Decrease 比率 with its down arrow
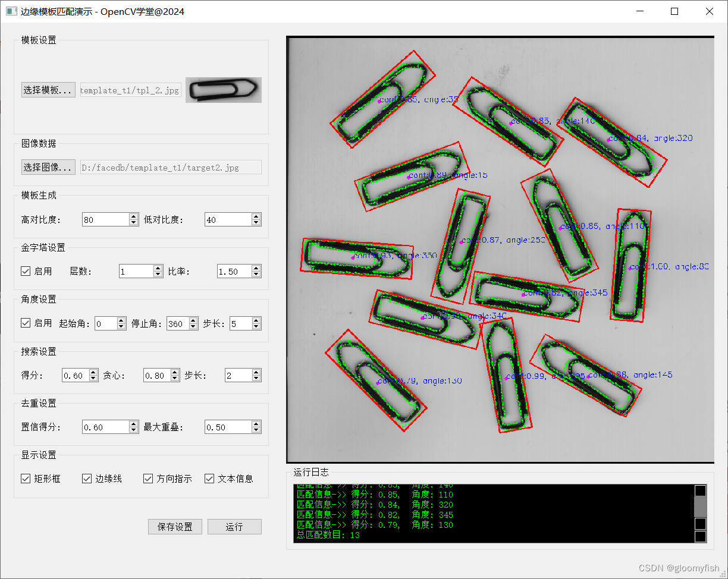 click(x=256, y=275)
